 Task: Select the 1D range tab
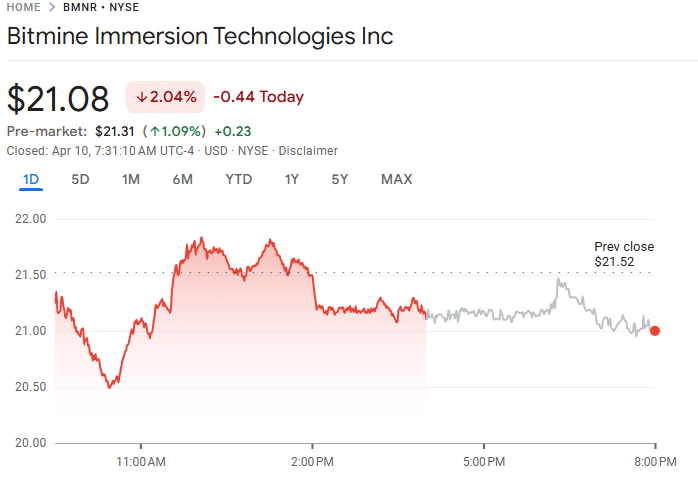tap(31, 180)
